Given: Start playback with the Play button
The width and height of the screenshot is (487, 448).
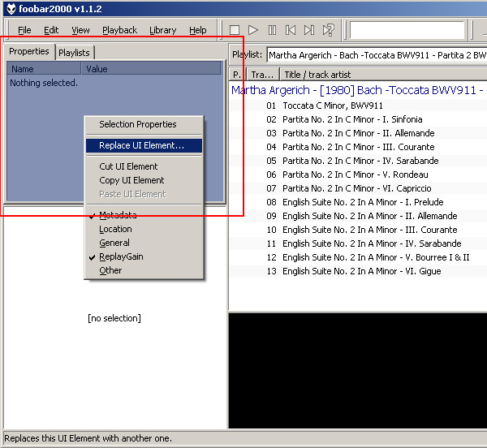Looking at the screenshot, I should pos(253,30).
